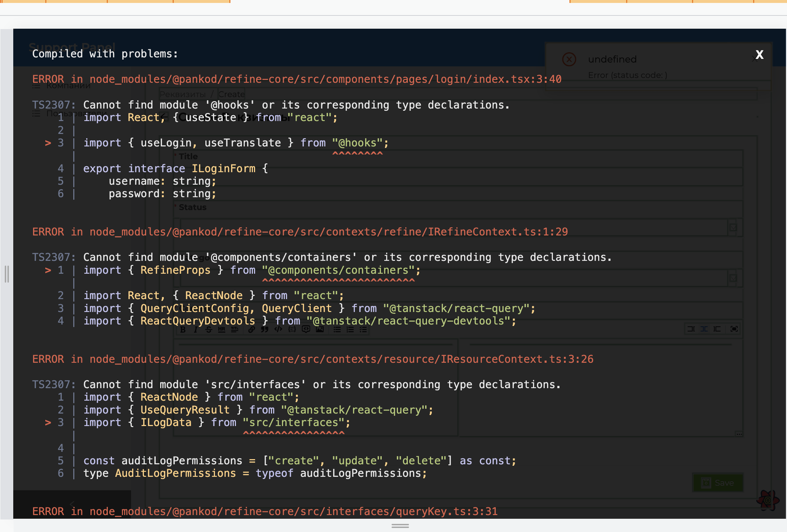Switch to the live split preview icon
This screenshot has width=787, height=532.
(x=704, y=329)
